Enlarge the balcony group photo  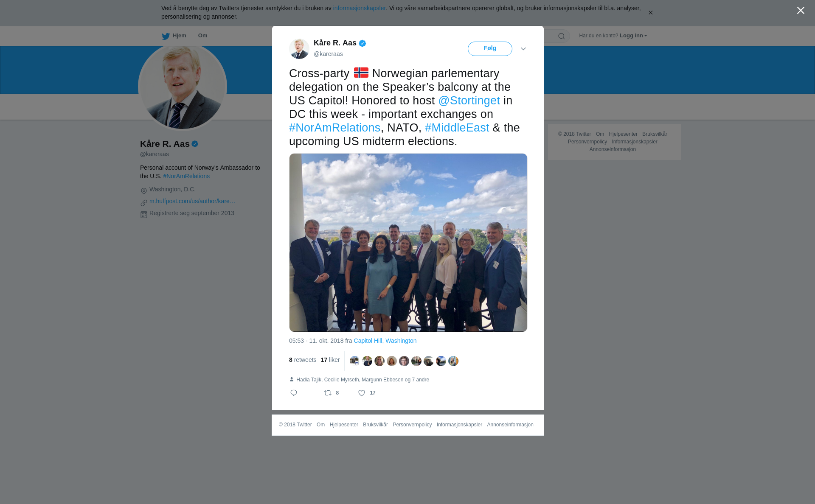[408, 243]
